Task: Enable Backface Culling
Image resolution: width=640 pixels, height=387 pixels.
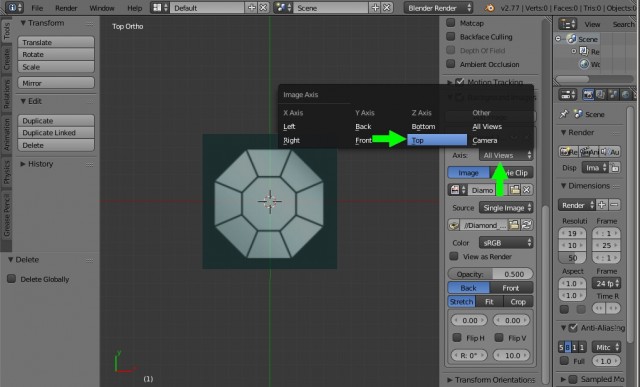Action: (451, 36)
